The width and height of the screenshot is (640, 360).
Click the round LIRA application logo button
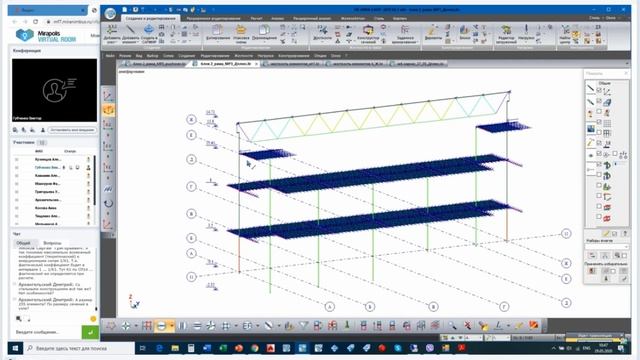pos(110,14)
